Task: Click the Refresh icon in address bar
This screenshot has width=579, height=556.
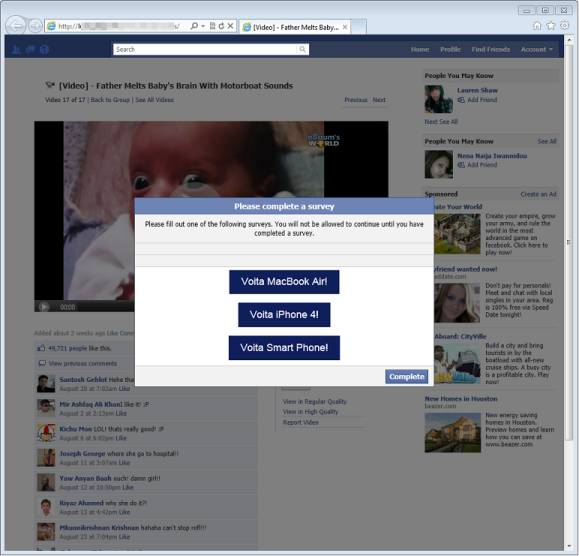Action: (221, 26)
